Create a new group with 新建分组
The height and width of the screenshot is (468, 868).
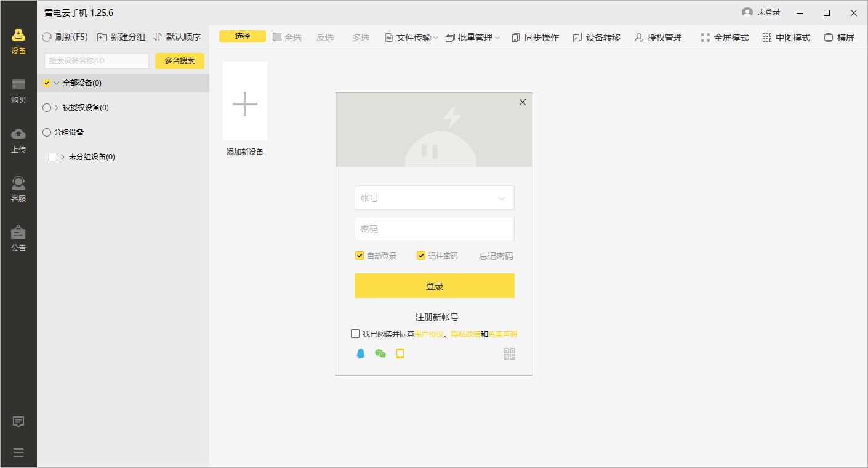tap(121, 37)
